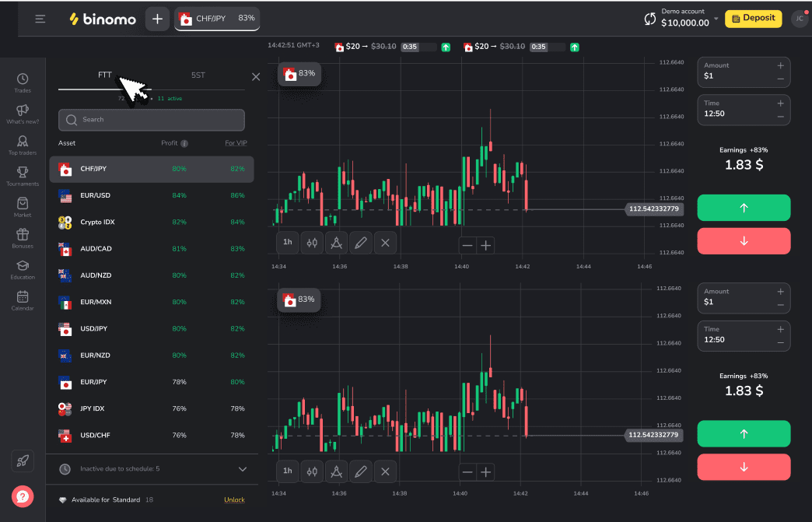Click the asset Search field
Screen dimensions: 812x522
(152, 120)
